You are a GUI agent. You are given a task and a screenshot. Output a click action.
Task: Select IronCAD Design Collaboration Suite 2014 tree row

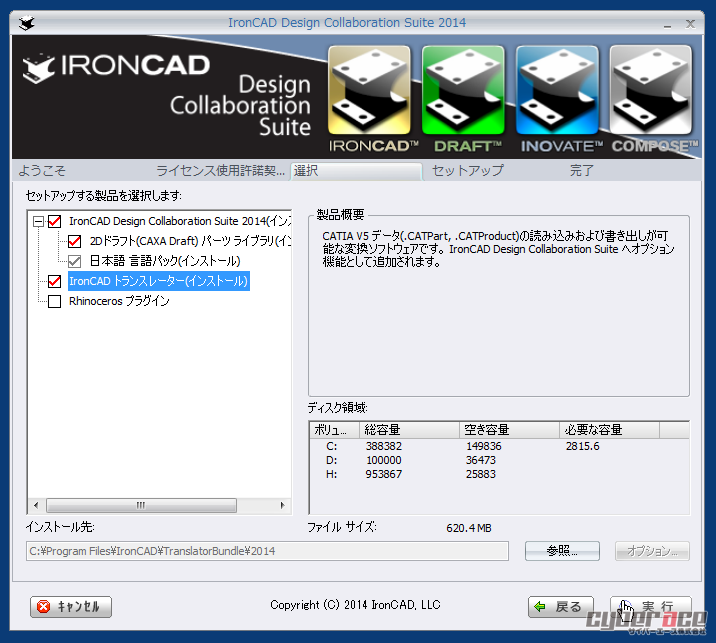coord(179,221)
